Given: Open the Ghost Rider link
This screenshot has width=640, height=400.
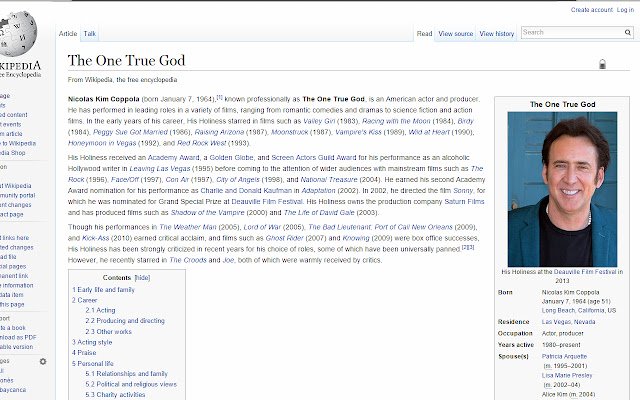Looking at the screenshot, I should (x=285, y=238).
